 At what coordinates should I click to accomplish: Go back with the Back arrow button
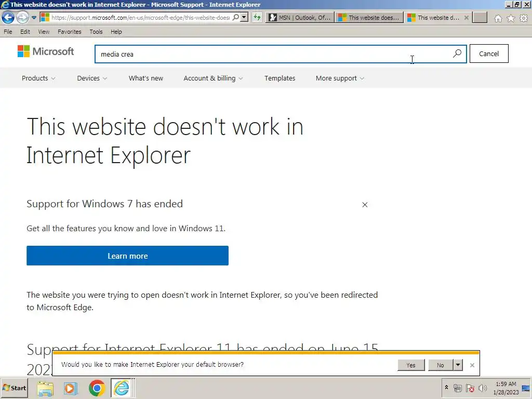coord(8,17)
